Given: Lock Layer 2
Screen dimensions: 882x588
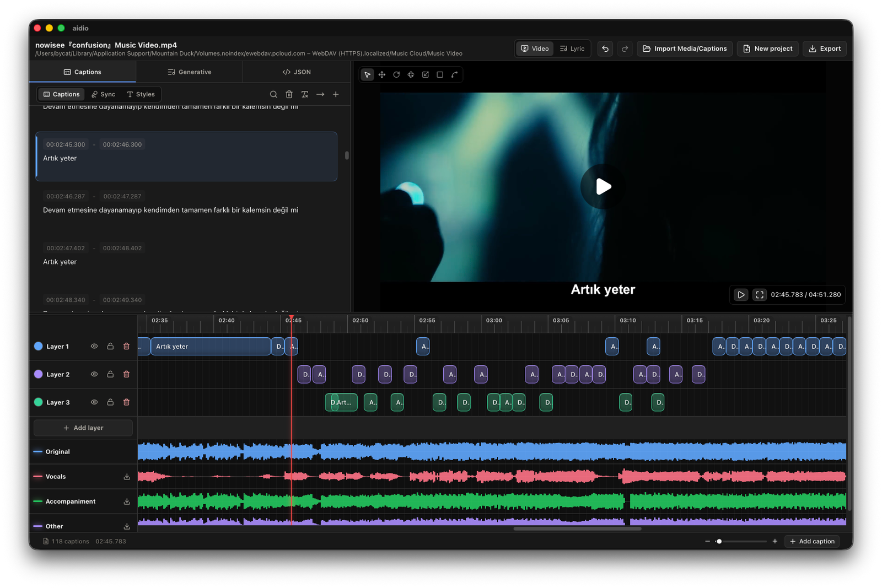Looking at the screenshot, I should (110, 374).
